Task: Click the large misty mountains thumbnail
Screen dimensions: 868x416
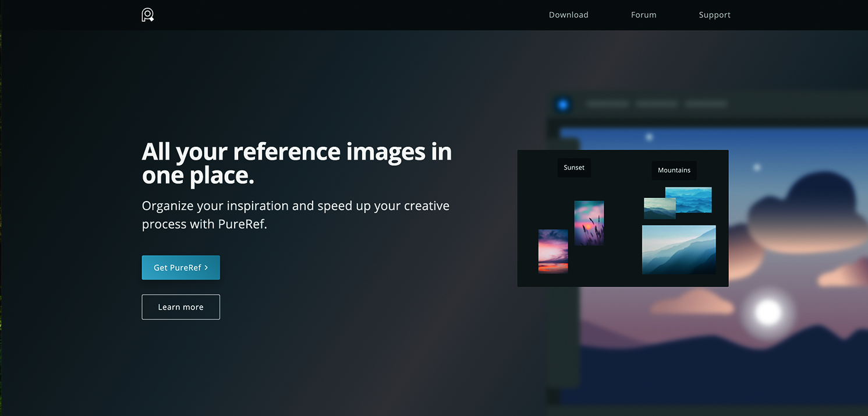Action: 679,249
